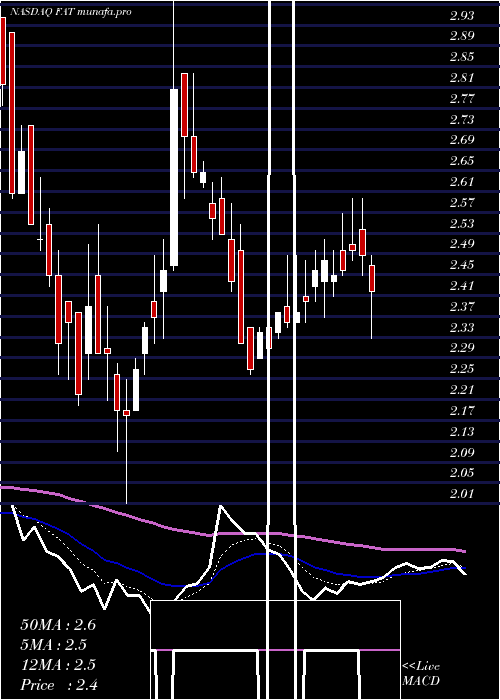
Task: Click the thick white MACD line peak
Action: pyautogui.click(x=221, y=506)
